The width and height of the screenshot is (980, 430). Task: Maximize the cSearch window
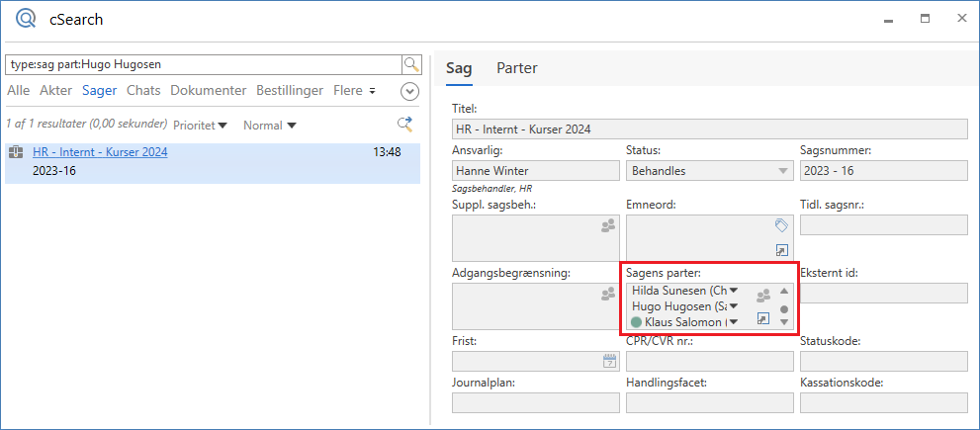pos(925,19)
